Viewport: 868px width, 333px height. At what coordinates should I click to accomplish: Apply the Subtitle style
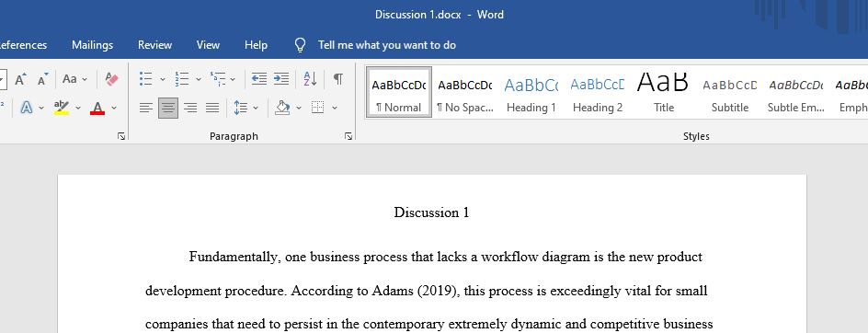click(x=729, y=92)
